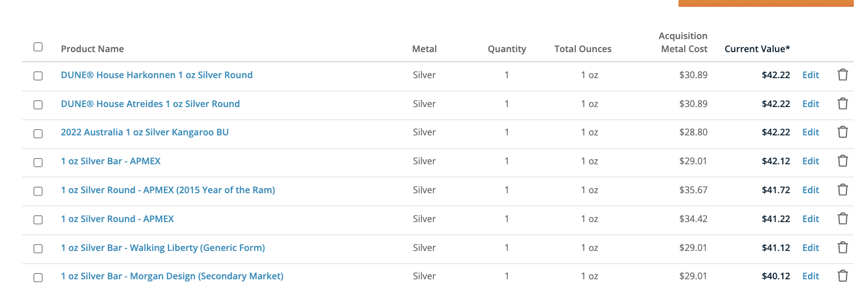Click trash icon on 1 oz Silver Bar - APMEX row
Viewport: 868px width, 298px height.
pyautogui.click(x=842, y=161)
